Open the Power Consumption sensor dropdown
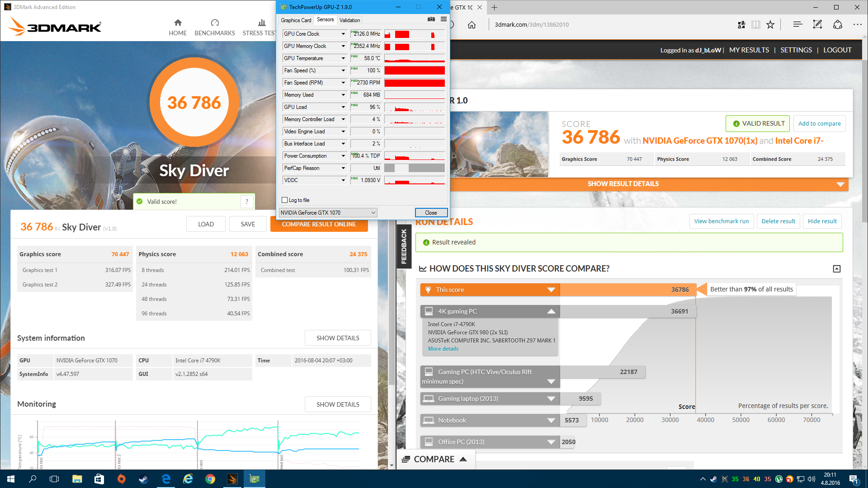 click(343, 156)
